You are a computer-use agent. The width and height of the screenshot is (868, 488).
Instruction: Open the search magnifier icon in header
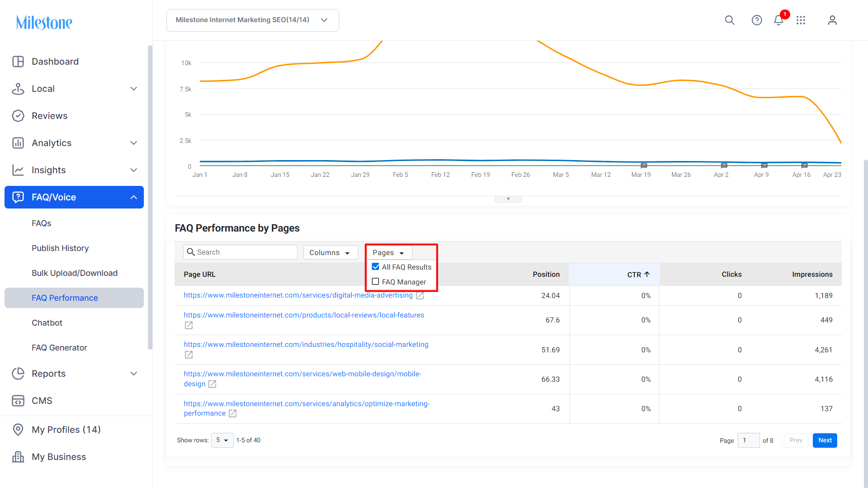[x=730, y=20]
